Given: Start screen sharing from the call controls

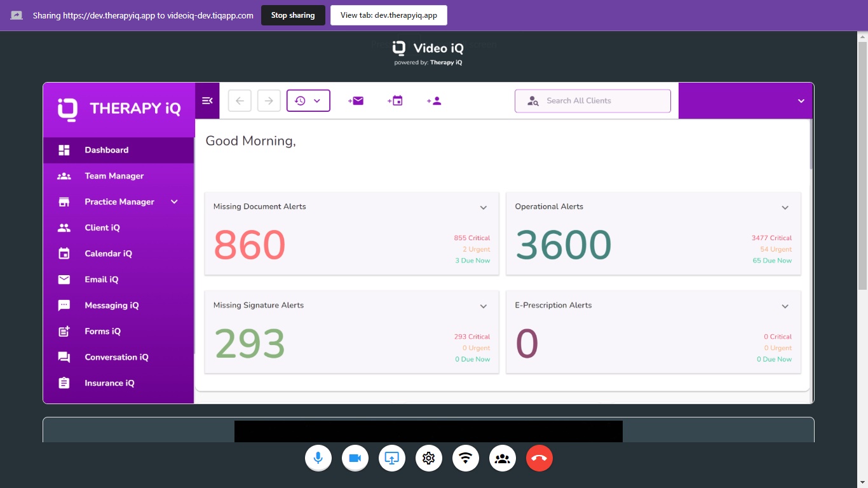Looking at the screenshot, I should (x=392, y=457).
